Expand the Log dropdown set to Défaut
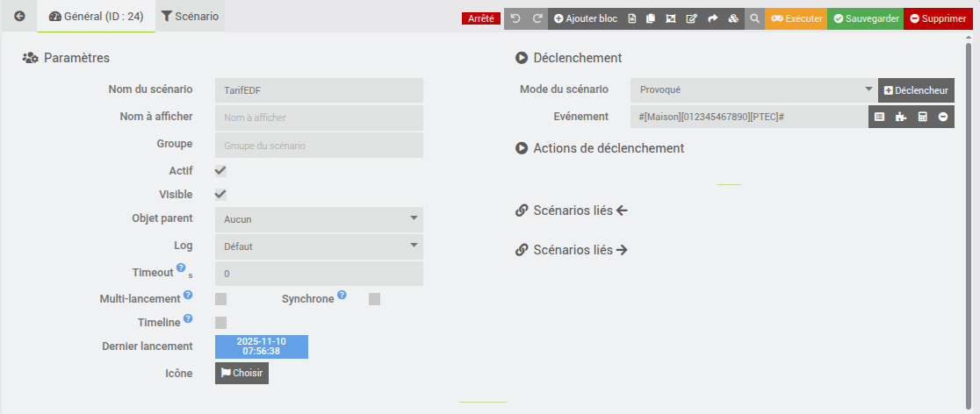The image size is (980, 414). pyautogui.click(x=319, y=246)
